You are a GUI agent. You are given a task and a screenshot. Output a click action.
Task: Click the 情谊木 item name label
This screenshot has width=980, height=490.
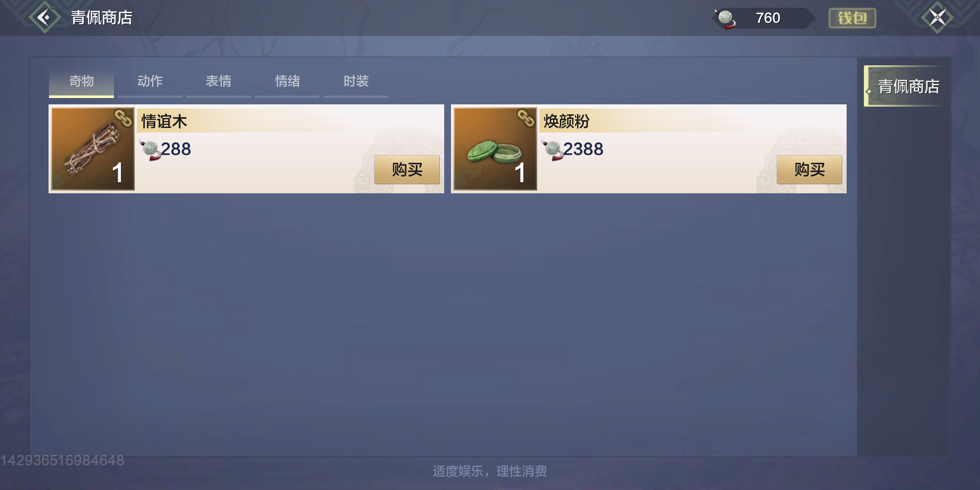click(x=164, y=122)
